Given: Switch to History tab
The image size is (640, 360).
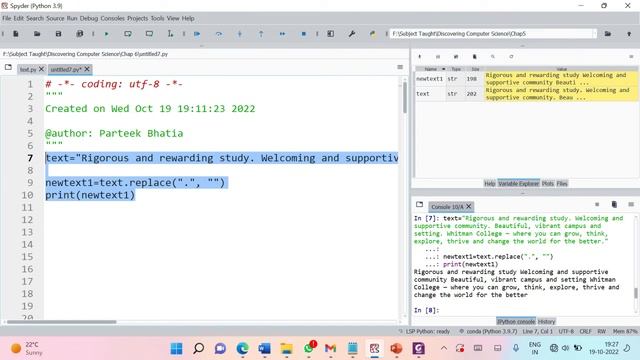Looking at the screenshot, I should click(547, 322).
